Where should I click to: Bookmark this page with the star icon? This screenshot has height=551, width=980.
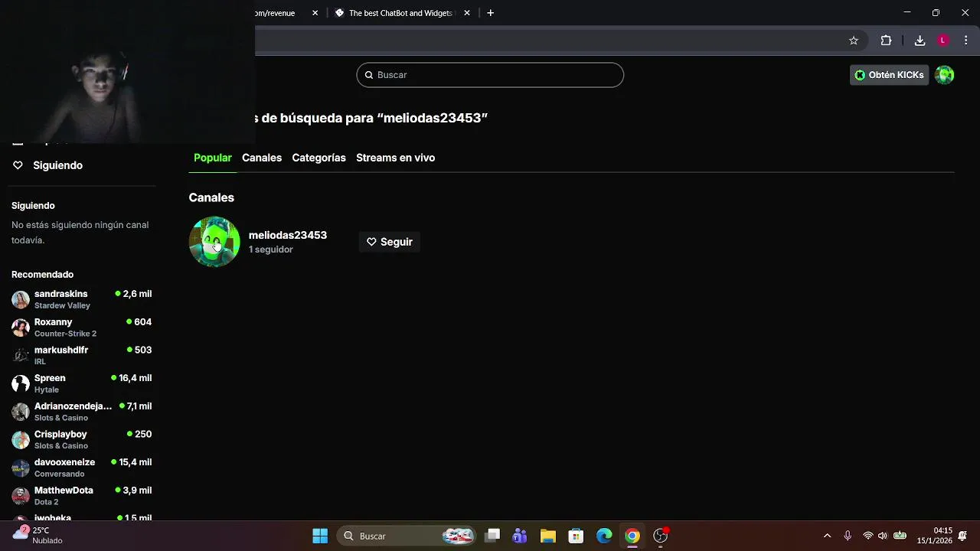coord(854,41)
